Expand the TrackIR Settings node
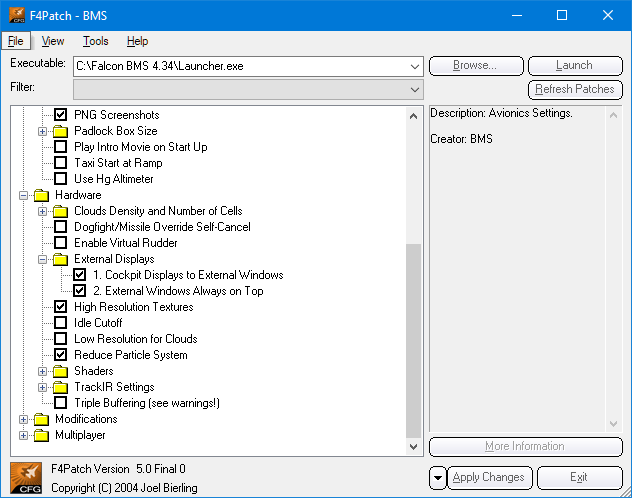Screen dimensions: 632x498 click(x=42, y=388)
